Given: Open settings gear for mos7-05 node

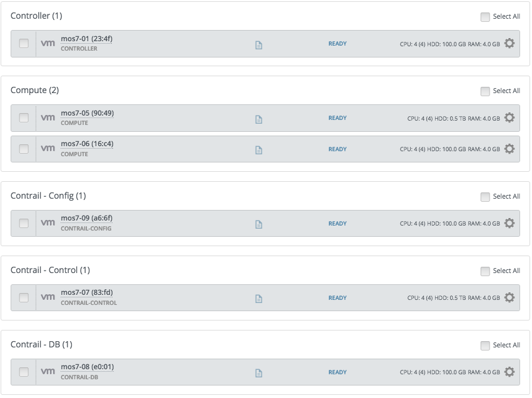Looking at the screenshot, I should click(x=509, y=117).
